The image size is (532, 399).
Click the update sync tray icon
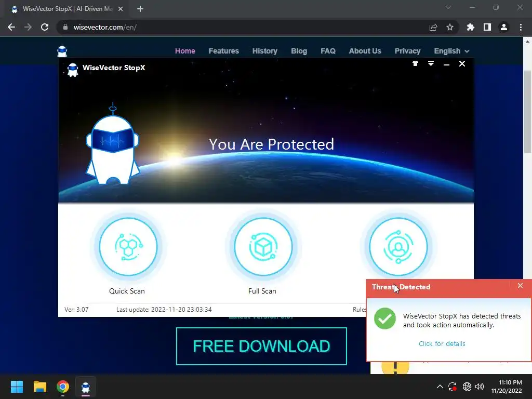(x=453, y=387)
